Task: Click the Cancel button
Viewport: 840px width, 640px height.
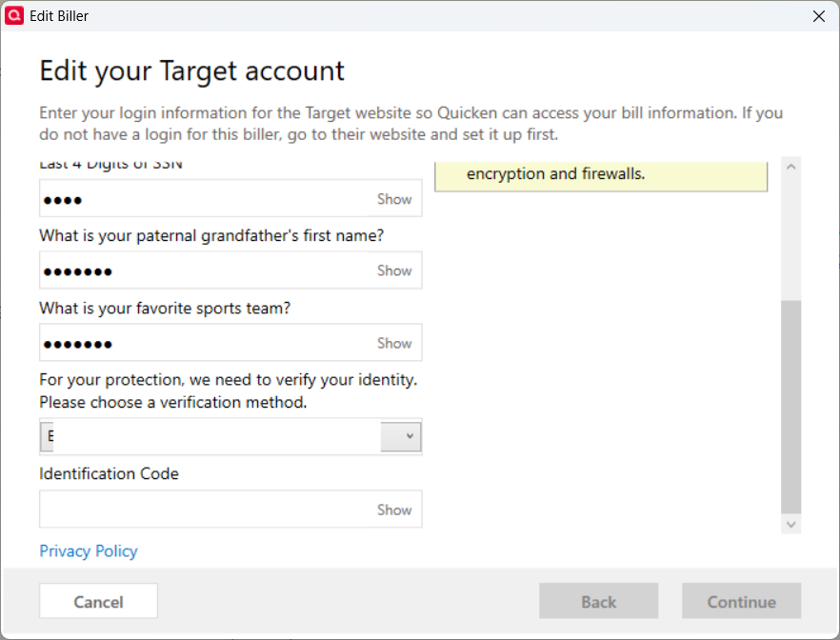Action: pos(99,601)
